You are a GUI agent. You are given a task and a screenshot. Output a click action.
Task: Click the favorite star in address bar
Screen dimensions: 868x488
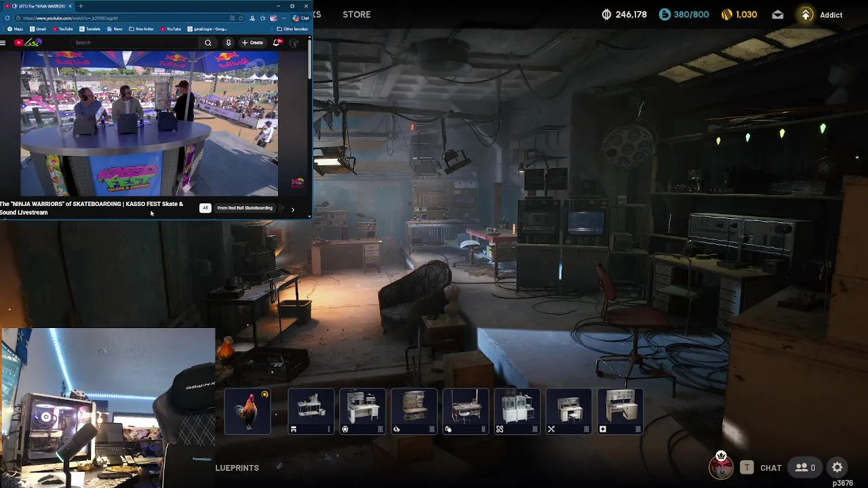pyautogui.click(x=241, y=18)
